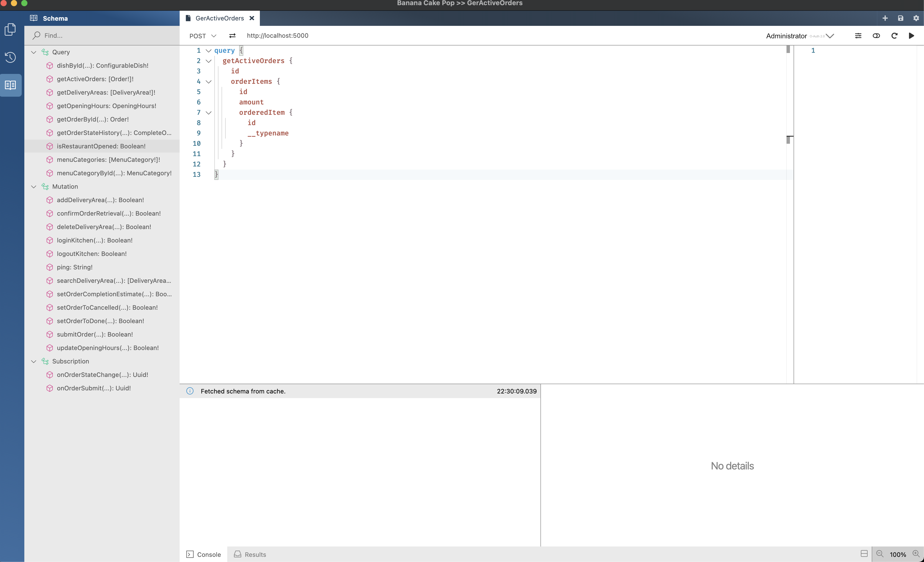Refresh the schema with the reload icon
Image resolution: width=924 pixels, height=562 pixels.
894,36
